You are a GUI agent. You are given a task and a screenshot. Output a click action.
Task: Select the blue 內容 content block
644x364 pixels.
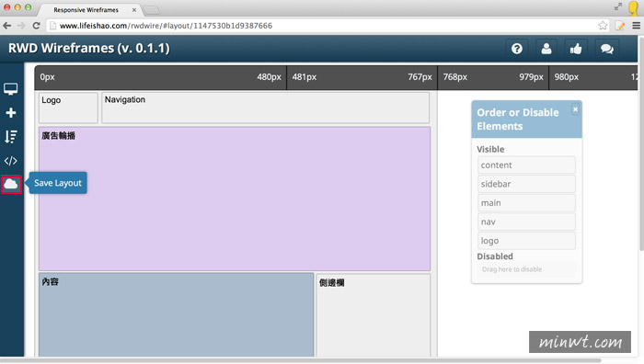tap(177, 314)
